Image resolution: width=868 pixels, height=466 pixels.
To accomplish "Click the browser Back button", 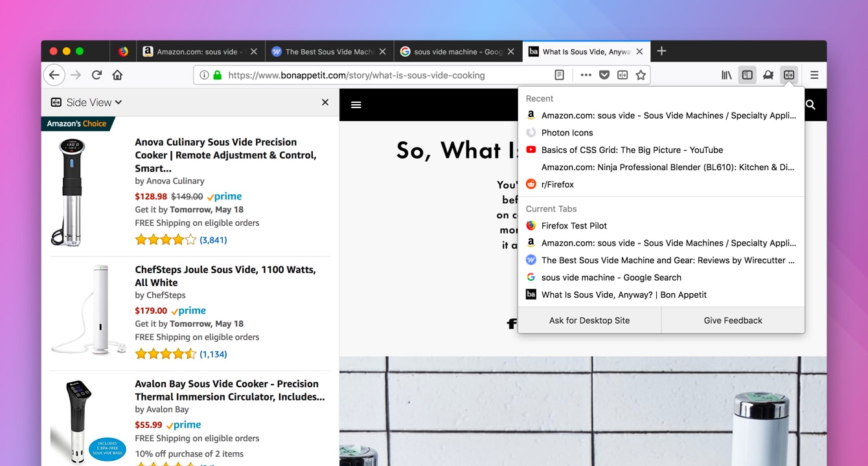I will pos(54,75).
